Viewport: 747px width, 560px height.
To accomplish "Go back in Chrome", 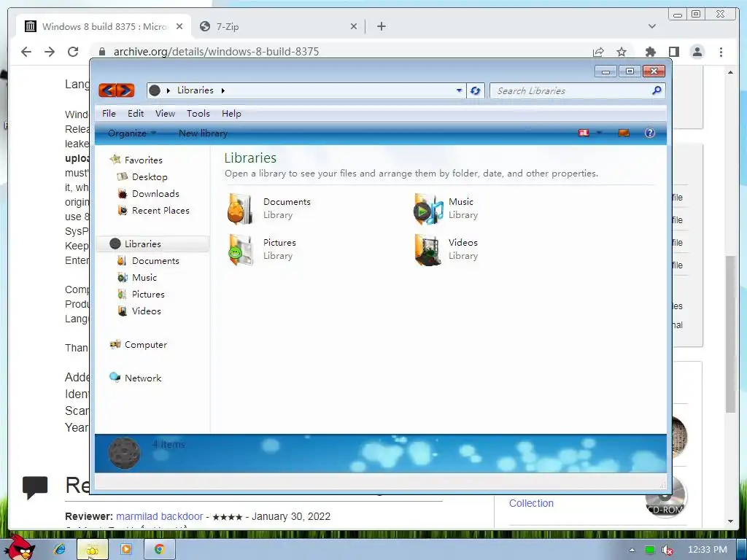I will 26,52.
